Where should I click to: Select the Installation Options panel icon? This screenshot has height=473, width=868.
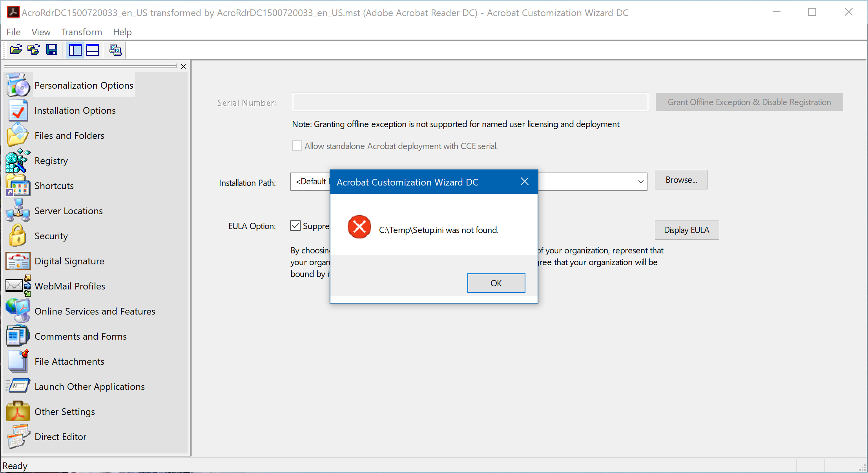(x=18, y=111)
